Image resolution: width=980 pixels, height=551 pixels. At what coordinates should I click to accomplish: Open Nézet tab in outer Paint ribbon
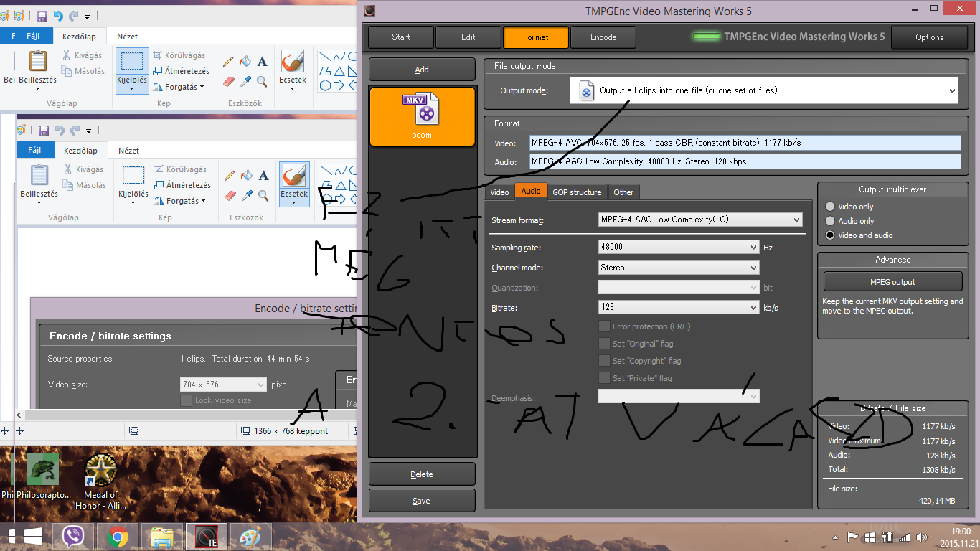point(128,37)
